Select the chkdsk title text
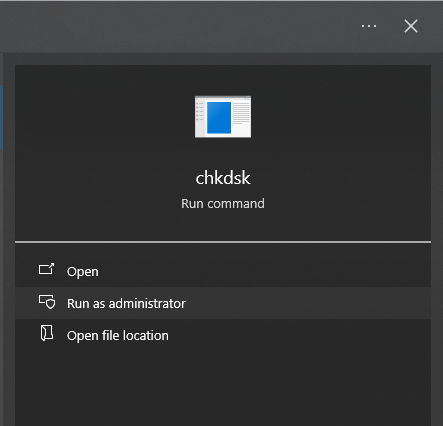The height and width of the screenshot is (426, 443). coord(223,178)
